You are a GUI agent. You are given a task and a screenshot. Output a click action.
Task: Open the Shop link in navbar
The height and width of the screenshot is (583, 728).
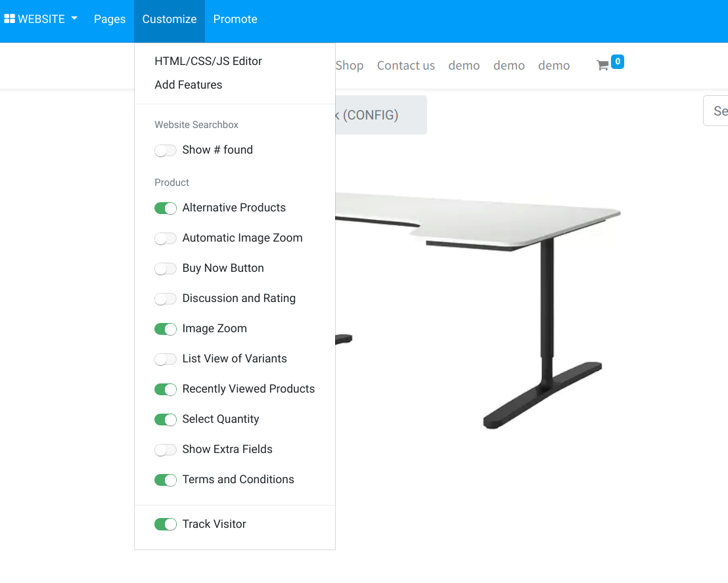pyautogui.click(x=350, y=66)
